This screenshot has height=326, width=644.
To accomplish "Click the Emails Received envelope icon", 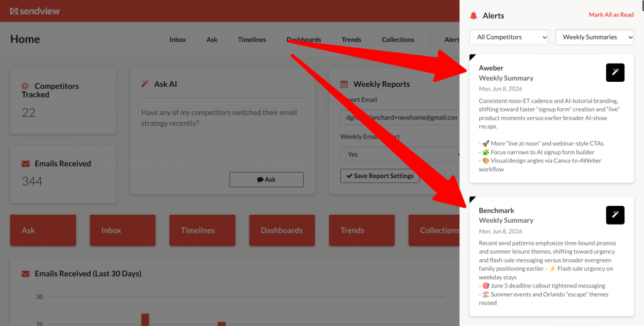I will point(25,164).
